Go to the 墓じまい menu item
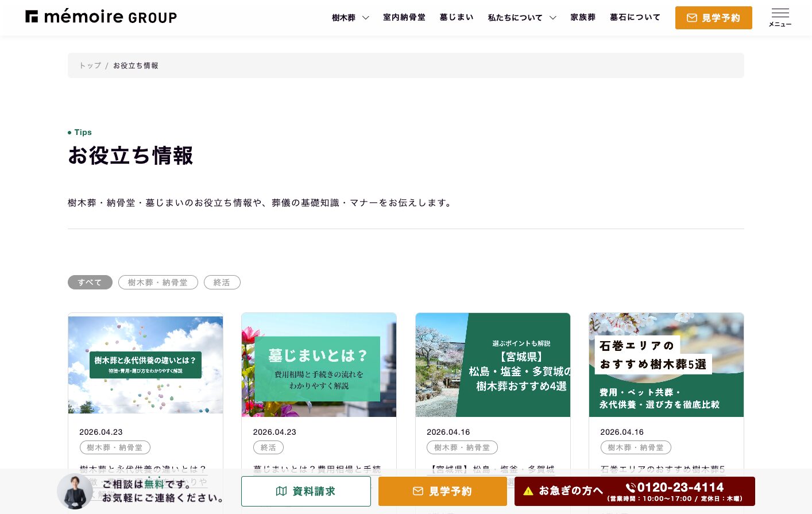The width and height of the screenshot is (812, 514). pyautogui.click(x=457, y=17)
